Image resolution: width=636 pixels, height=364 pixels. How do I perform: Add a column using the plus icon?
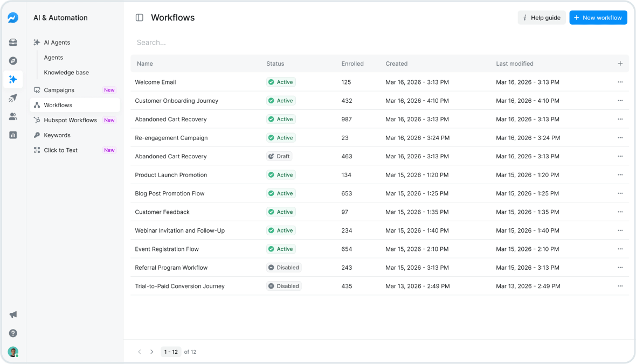(620, 63)
